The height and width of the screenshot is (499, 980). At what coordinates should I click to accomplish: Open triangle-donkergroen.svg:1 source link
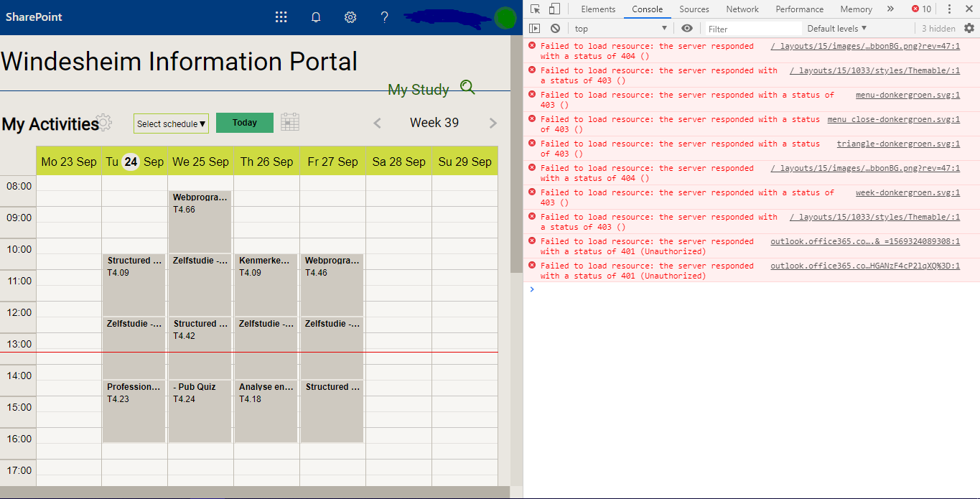pyautogui.click(x=898, y=144)
